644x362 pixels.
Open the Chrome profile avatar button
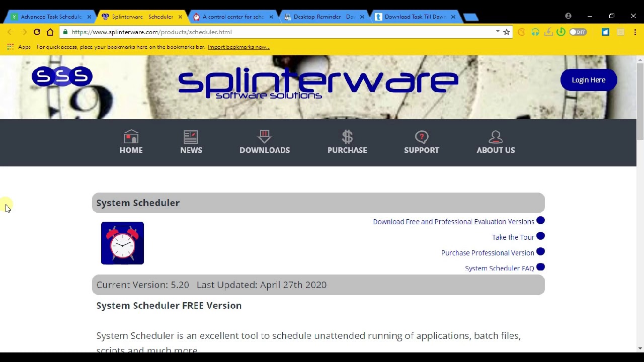(568, 16)
